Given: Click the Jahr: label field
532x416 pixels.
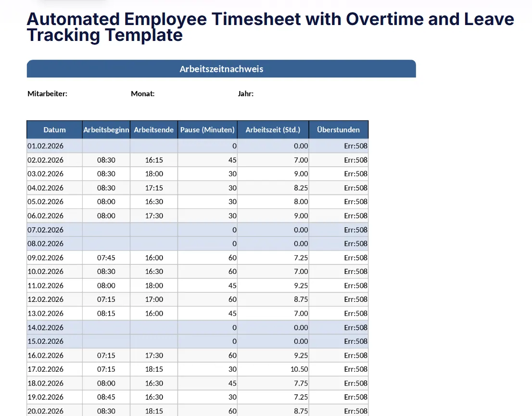Looking at the screenshot, I should point(246,94).
